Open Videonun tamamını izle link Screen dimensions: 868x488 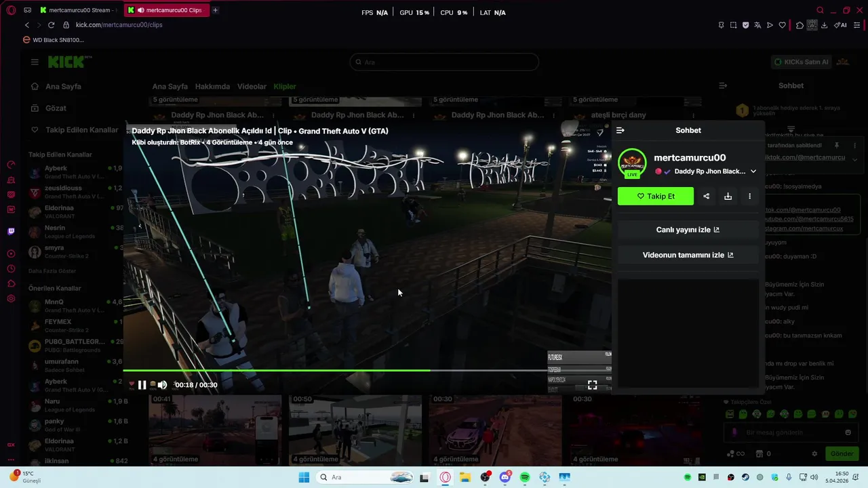click(688, 255)
